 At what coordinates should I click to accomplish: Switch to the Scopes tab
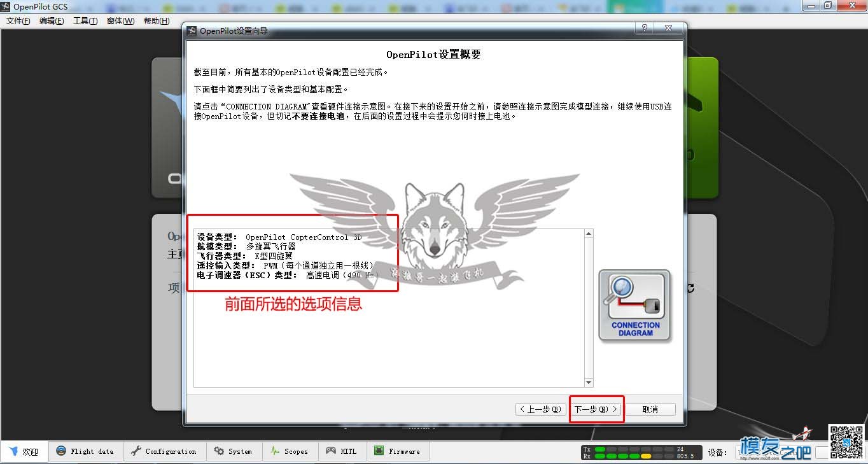point(290,451)
